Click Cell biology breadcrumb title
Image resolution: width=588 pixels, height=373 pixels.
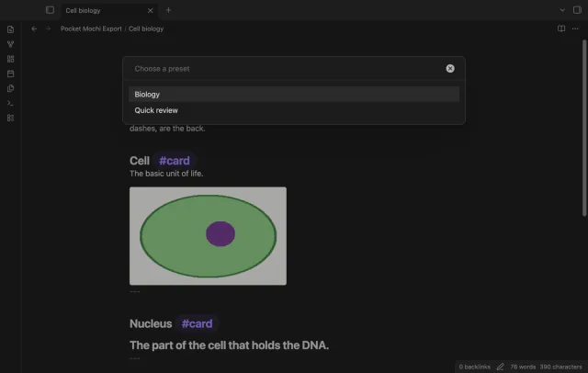tap(146, 28)
